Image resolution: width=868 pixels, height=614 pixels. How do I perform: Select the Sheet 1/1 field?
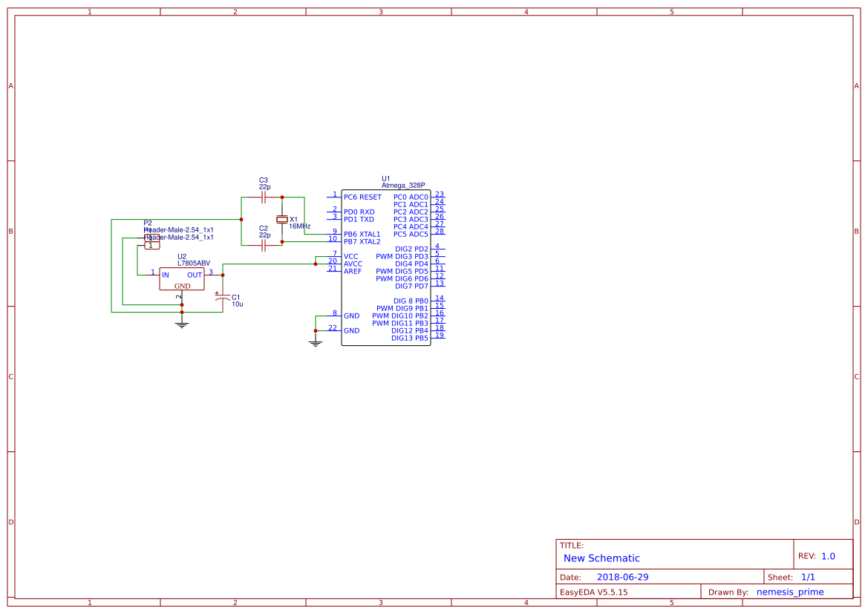808,577
